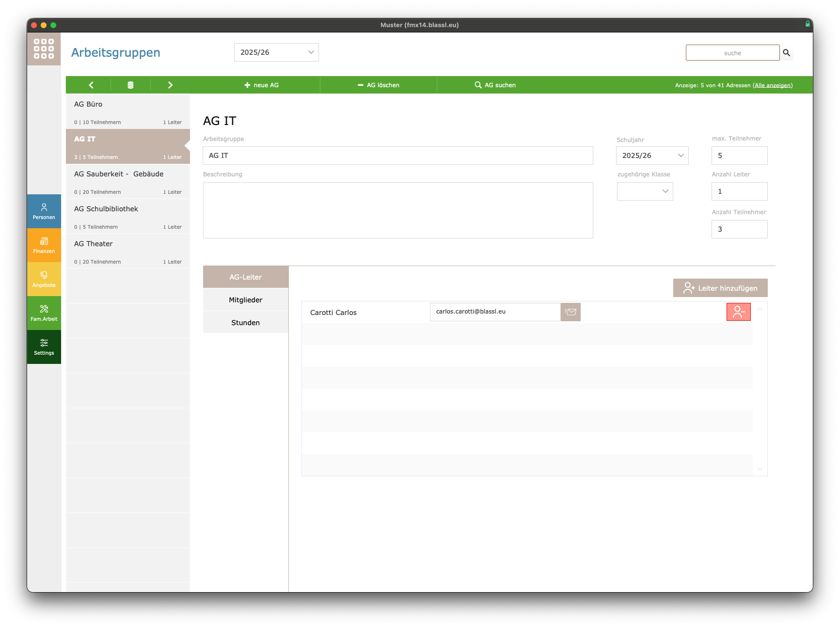Screen dimensions: 840x628
Task: Expand the zugehörige Klasse dropdown
Action: pyautogui.click(x=645, y=191)
